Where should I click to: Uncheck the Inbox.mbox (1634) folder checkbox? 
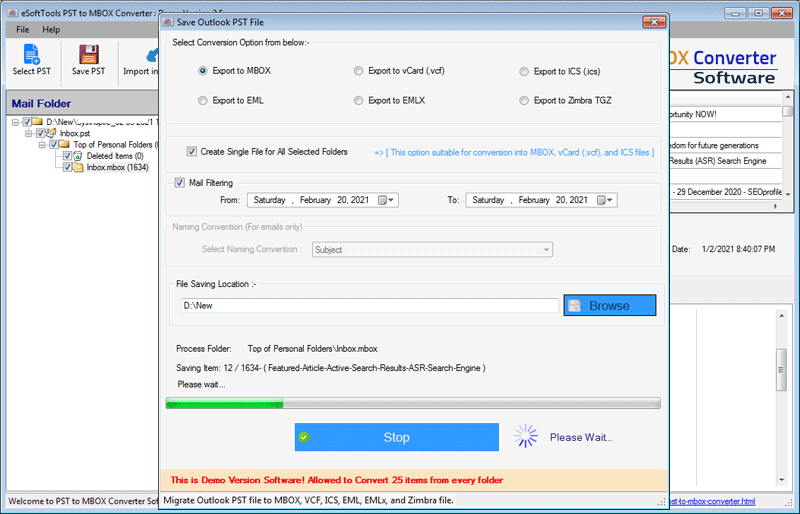[x=67, y=167]
